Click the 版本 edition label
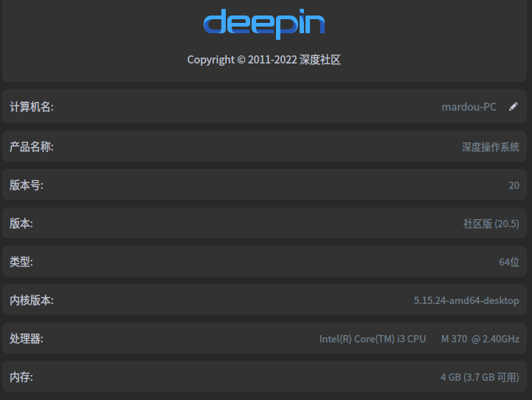This screenshot has height=400, width=532. coord(21,224)
